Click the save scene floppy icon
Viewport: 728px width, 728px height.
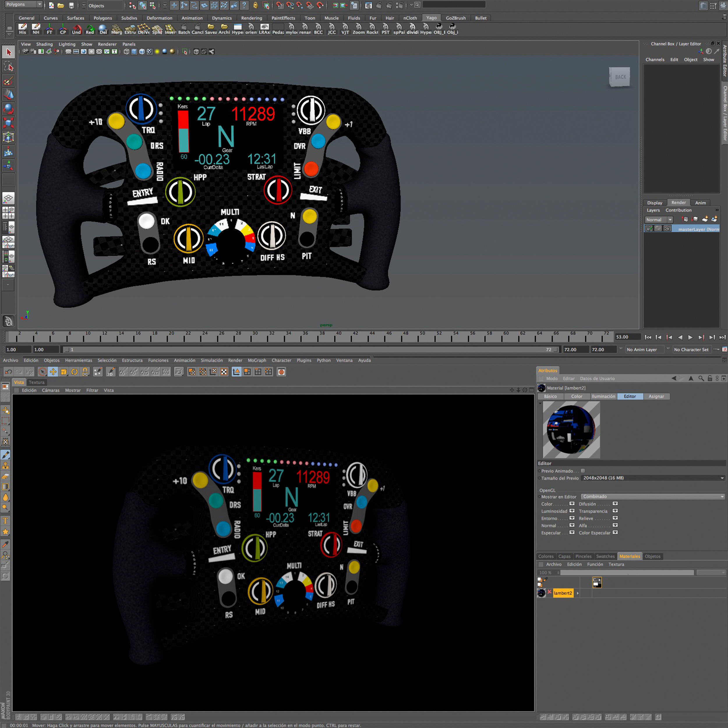(71, 6)
